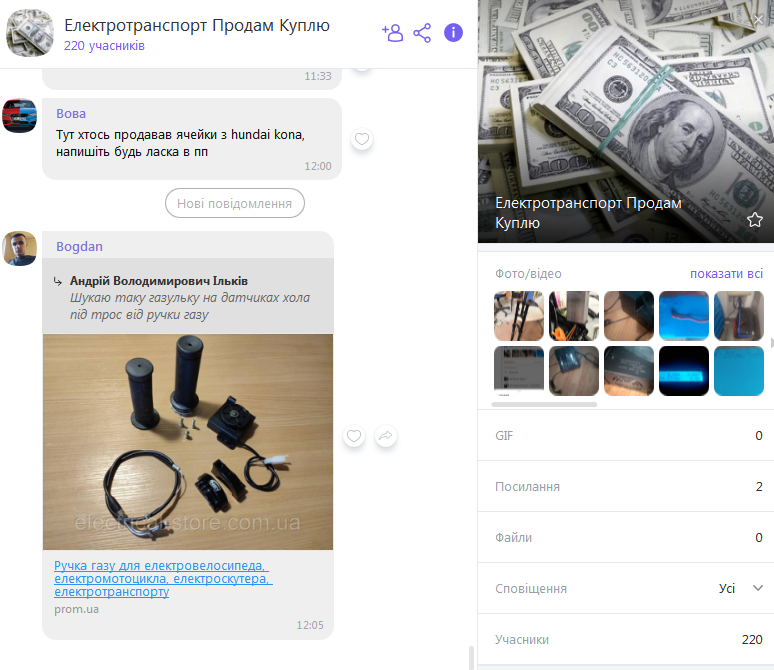The width and height of the screenshot is (774, 670).
Task: Open the Посилання row
Action: pos(625,486)
